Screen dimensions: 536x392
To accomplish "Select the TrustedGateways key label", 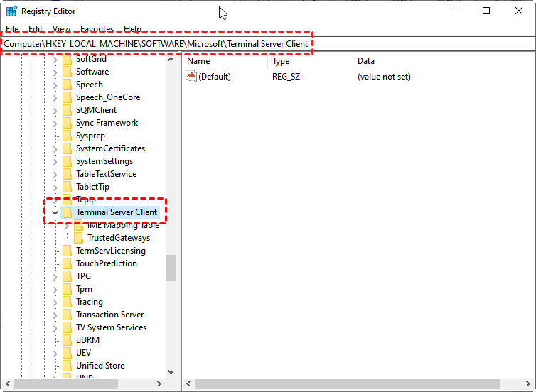I will (119, 238).
